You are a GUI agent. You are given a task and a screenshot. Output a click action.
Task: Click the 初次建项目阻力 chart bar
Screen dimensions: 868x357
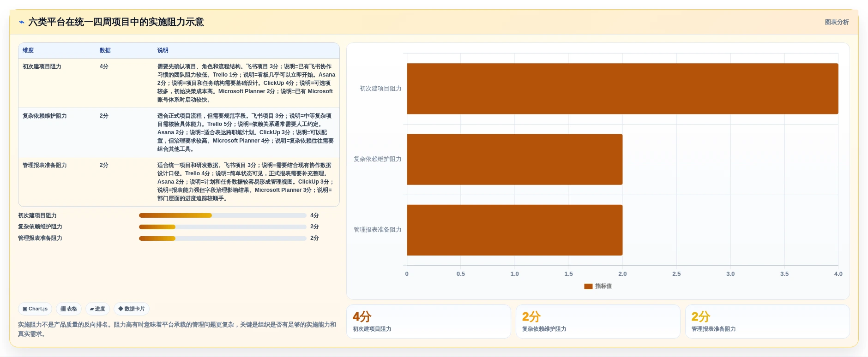click(622, 89)
